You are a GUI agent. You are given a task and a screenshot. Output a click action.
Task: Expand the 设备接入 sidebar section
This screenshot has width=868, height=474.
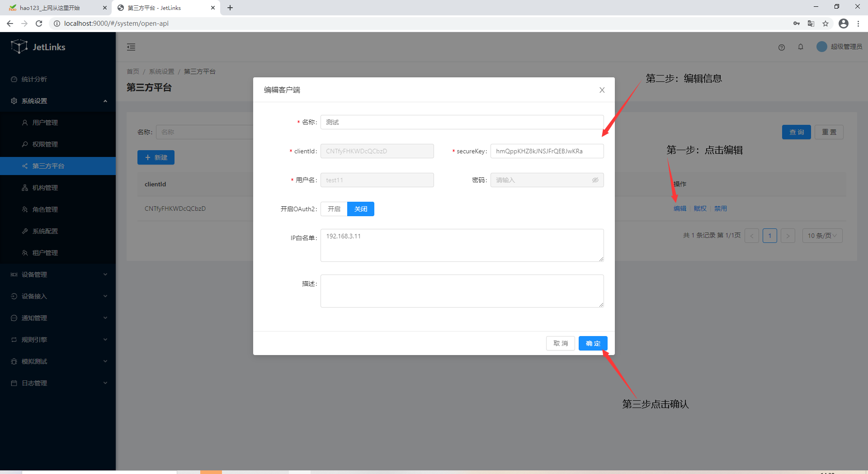(x=58, y=296)
